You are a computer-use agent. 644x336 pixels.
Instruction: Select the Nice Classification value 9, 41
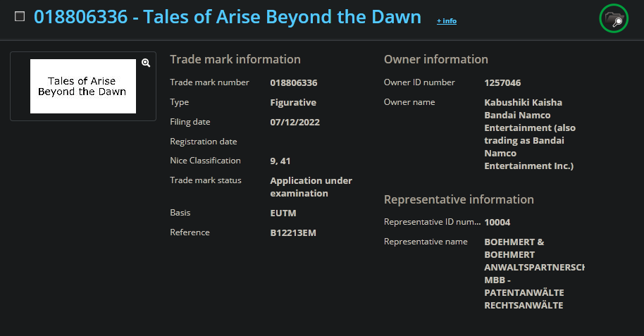coord(280,161)
